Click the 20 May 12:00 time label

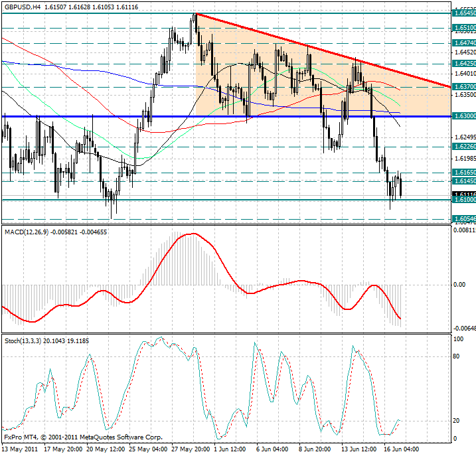(x=106, y=449)
